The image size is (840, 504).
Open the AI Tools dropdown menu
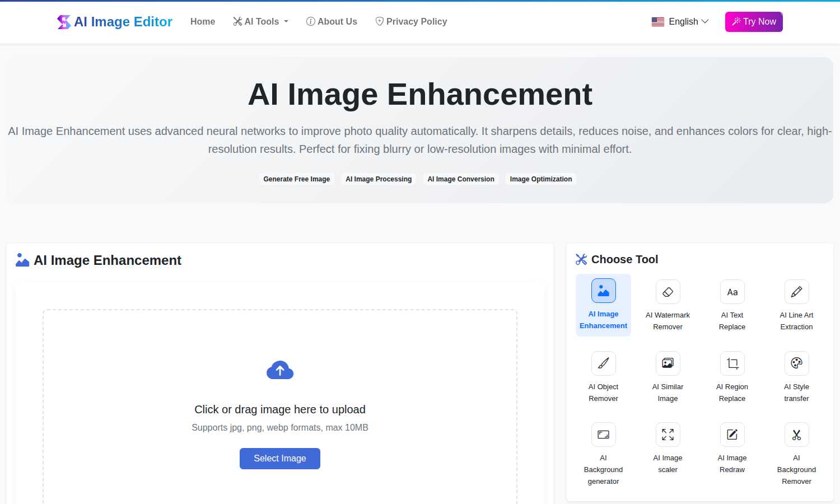pos(260,21)
